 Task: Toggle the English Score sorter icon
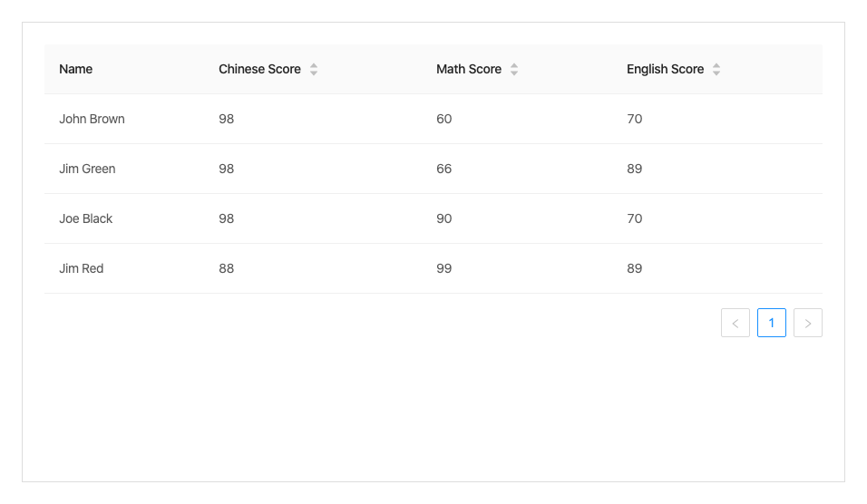(716, 69)
